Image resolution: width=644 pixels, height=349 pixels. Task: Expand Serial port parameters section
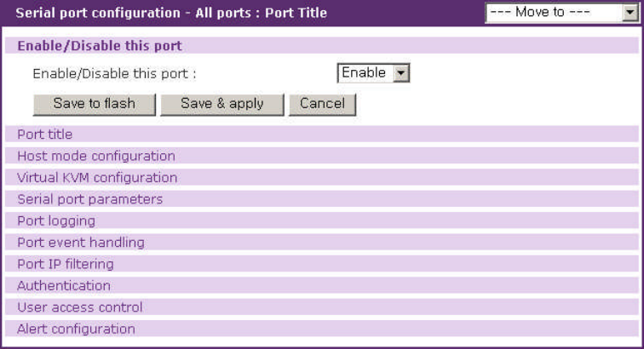click(89, 199)
